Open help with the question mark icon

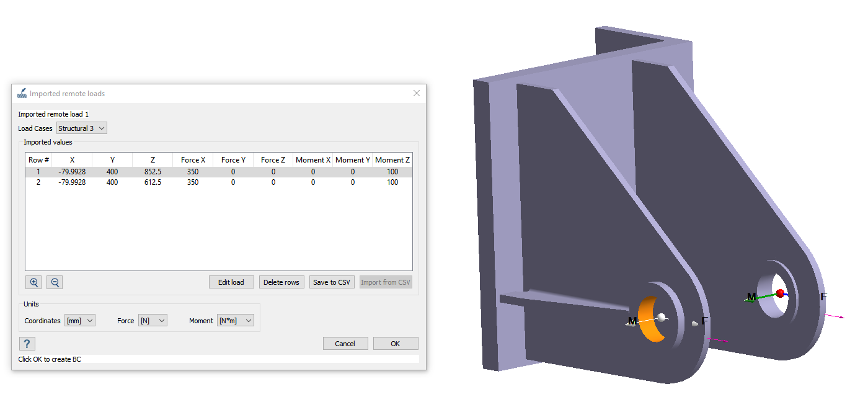(x=27, y=344)
